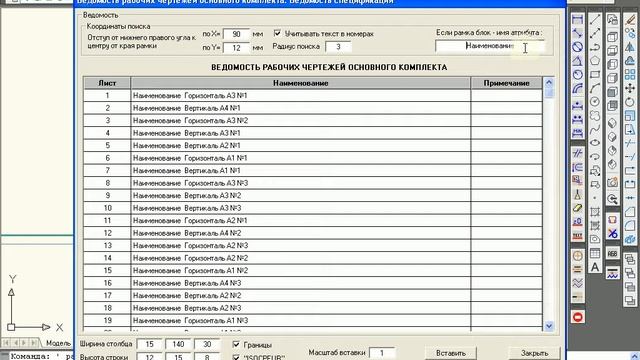Image resolution: width=640 pixels, height=360 pixels.
Task: Select the Move tool with four arrows
Action: pyautogui.click(x=630, y=88)
